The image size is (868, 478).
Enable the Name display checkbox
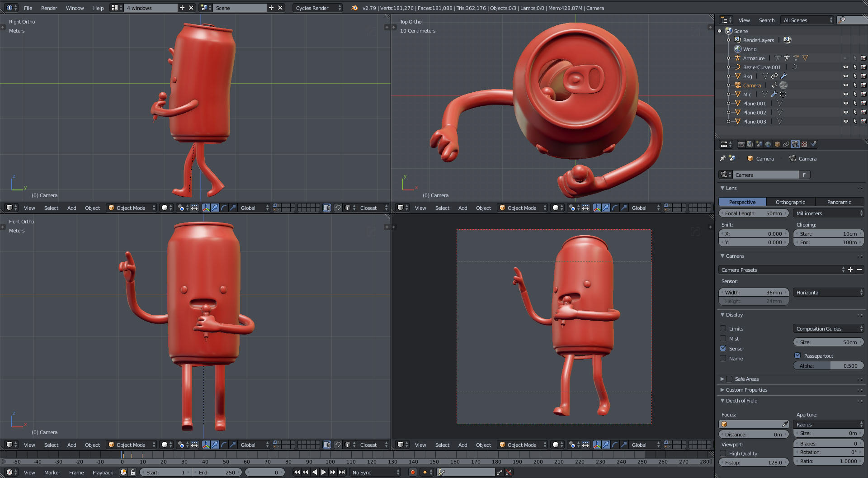pos(723,358)
